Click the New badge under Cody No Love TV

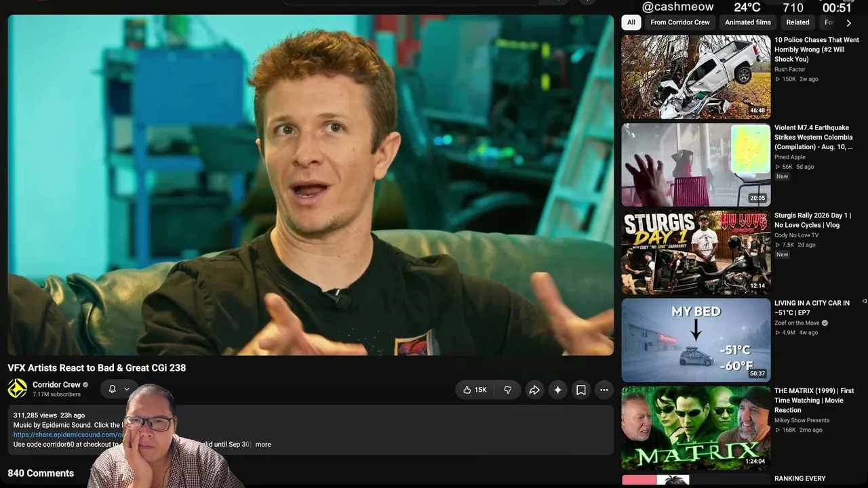783,255
